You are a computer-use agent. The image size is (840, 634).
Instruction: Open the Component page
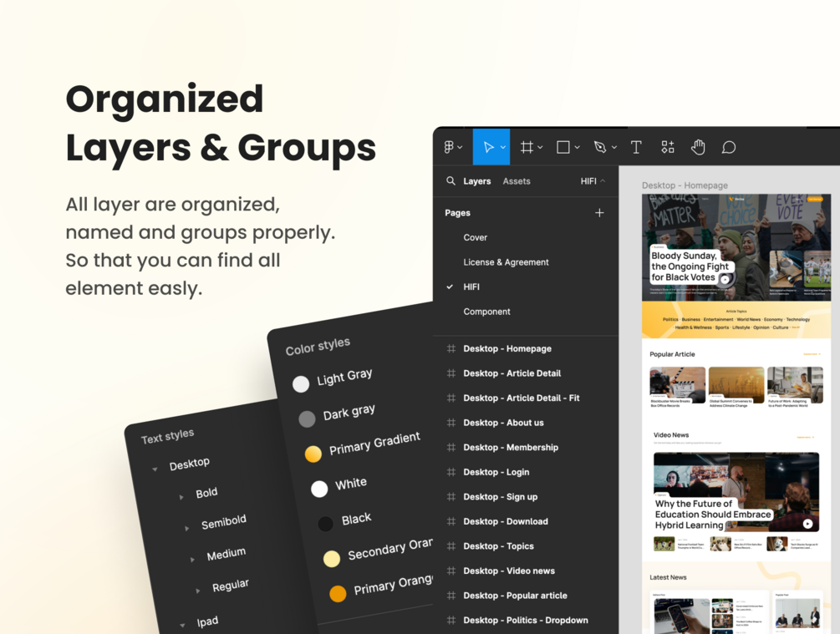point(486,311)
